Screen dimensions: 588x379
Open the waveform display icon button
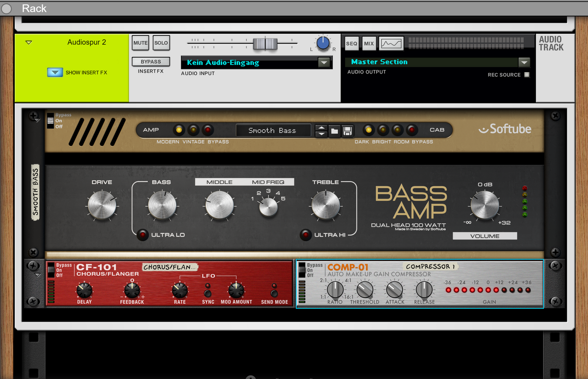click(x=391, y=44)
